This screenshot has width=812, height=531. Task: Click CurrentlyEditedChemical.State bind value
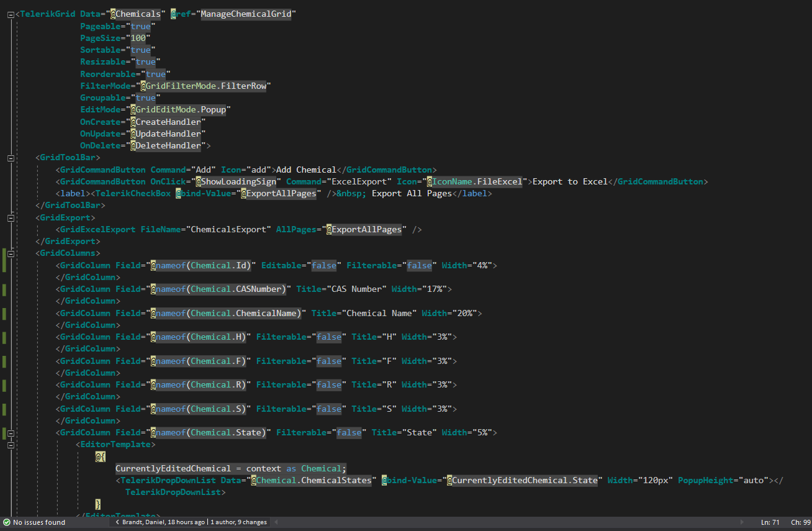click(522, 481)
